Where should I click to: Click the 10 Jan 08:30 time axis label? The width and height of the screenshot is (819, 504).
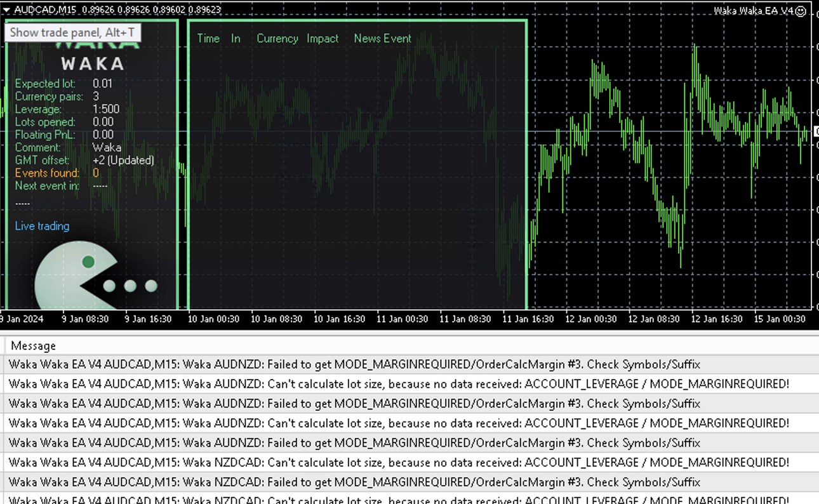[277, 319]
